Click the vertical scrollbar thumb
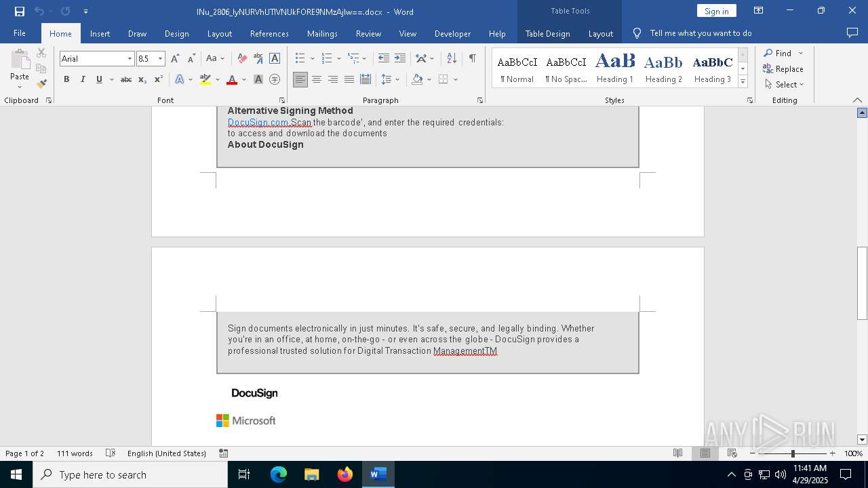 (x=862, y=283)
